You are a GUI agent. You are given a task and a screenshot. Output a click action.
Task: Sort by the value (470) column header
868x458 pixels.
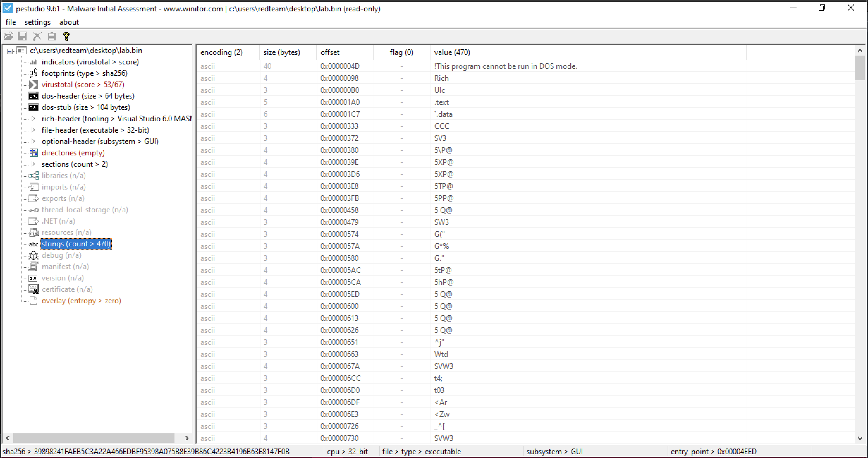coord(588,52)
